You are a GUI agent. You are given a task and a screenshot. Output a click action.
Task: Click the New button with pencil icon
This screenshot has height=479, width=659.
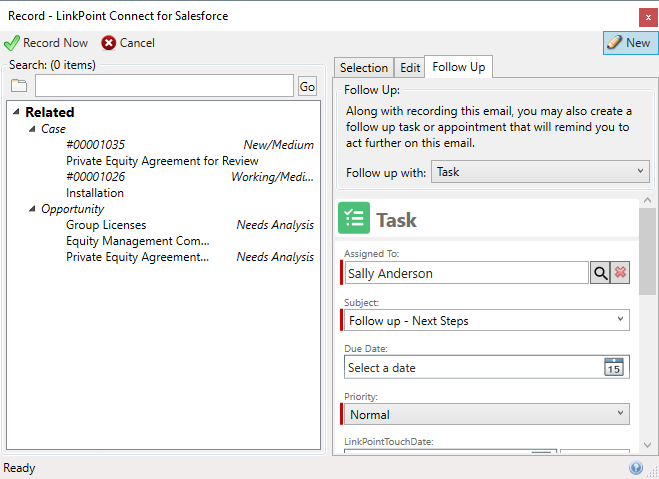coord(630,43)
